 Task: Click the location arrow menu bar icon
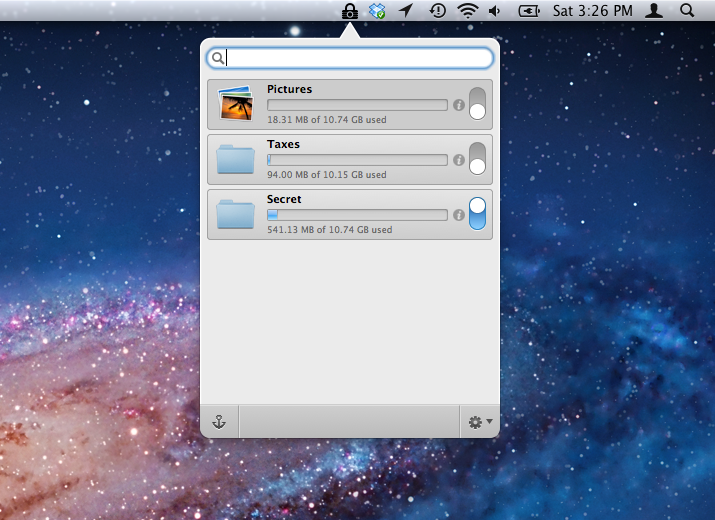point(405,10)
